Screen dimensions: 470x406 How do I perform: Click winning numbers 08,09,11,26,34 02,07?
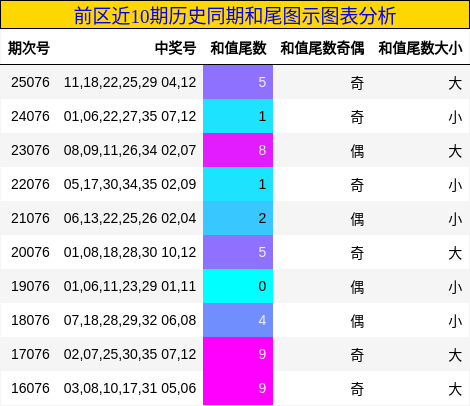click(x=130, y=150)
